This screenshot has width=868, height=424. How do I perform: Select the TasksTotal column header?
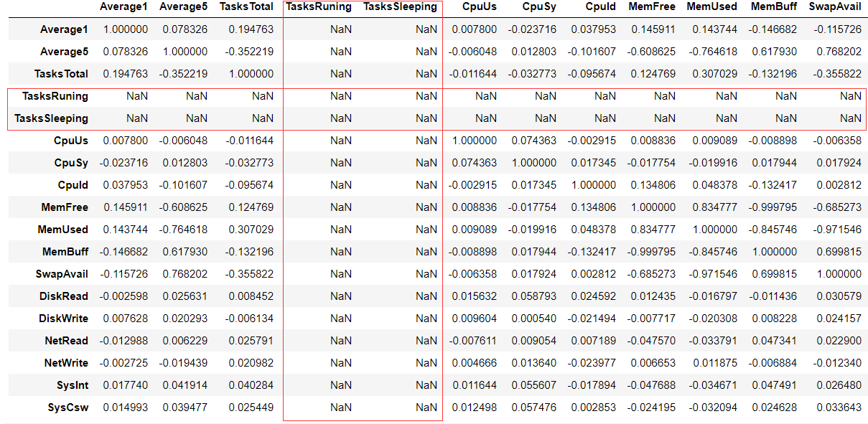(246, 6)
